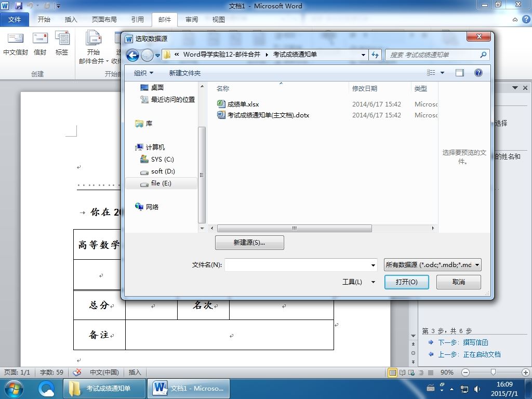Open 工具(L) dropdown menu
This screenshot has width=532, height=399.
pyautogui.click(x=358, y=282)
